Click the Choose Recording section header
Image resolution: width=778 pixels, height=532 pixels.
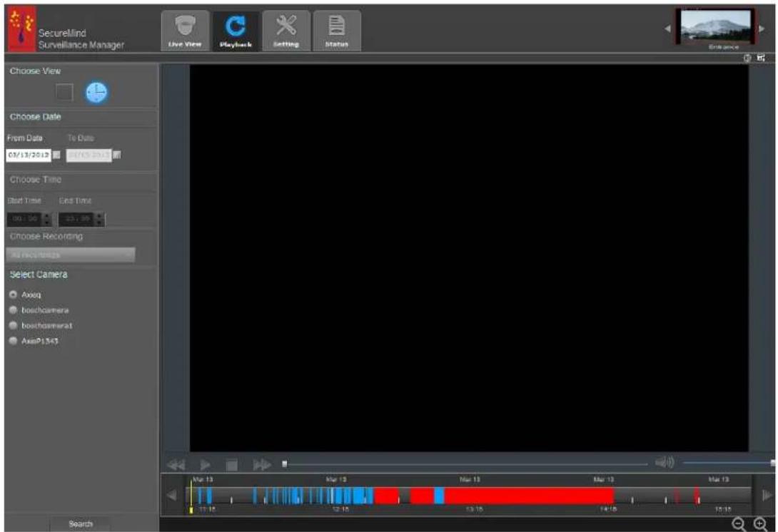point(46,237)
